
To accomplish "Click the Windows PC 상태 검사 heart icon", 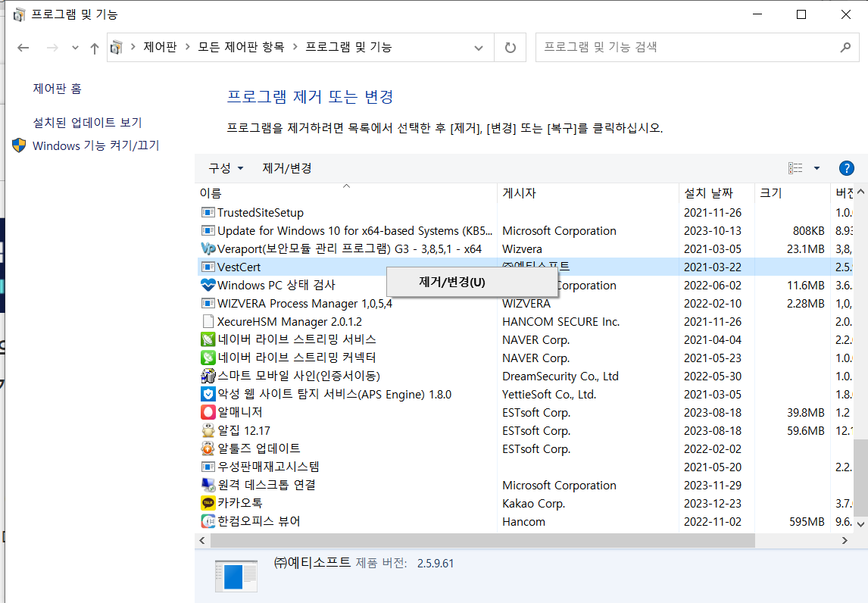I will pos(208,285).
